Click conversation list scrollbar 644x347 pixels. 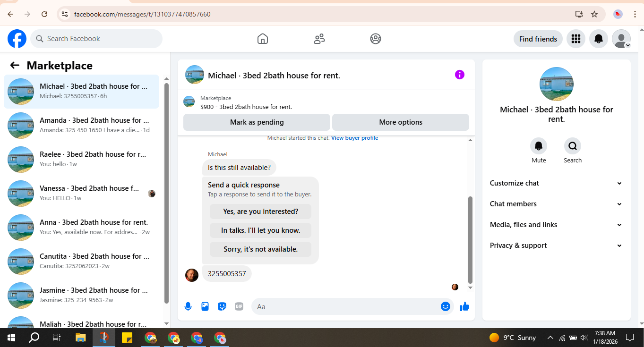[x=166, y=193]
